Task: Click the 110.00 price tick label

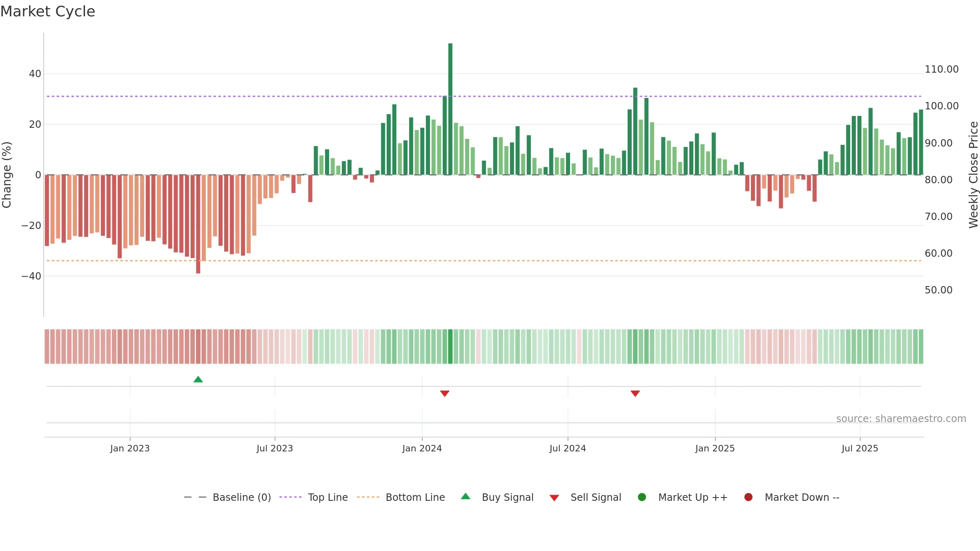Action: [x=942, y=69]
